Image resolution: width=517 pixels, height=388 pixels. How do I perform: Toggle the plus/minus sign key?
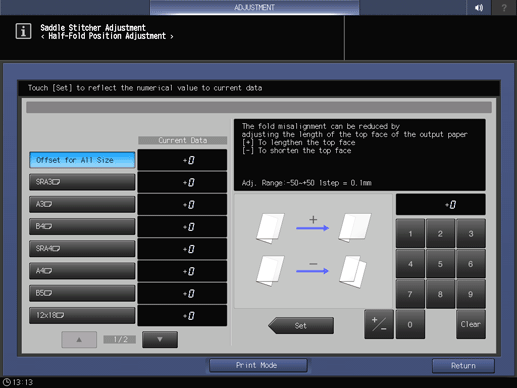click(379, 324)
